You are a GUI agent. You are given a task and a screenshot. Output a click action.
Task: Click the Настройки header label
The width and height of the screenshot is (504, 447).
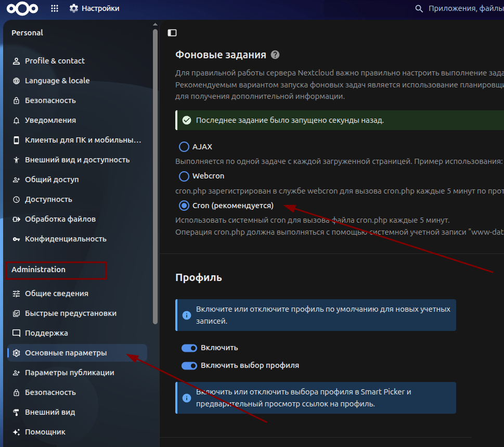[x=100, y=8]
